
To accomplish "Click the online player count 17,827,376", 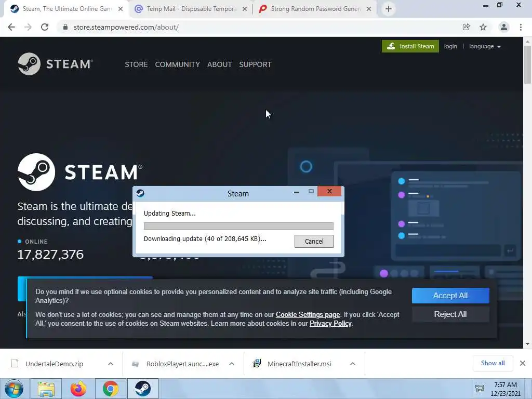I will click(x=50, y=255).
